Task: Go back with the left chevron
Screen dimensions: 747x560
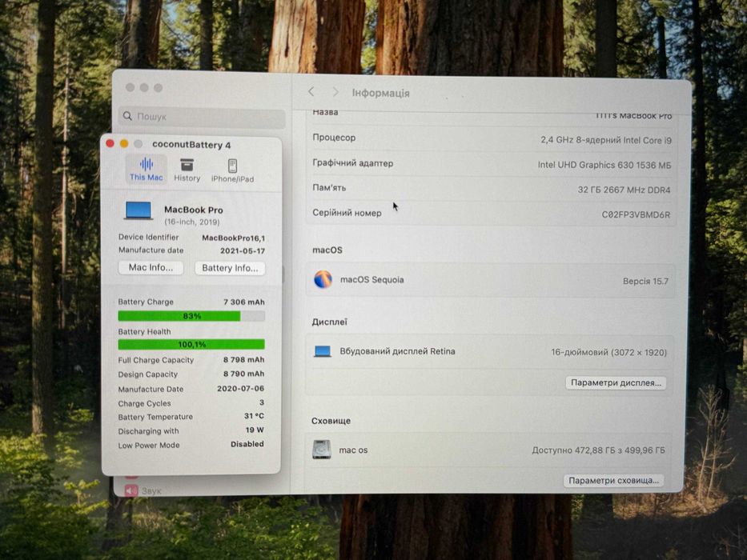Action: tap(311, 91)
